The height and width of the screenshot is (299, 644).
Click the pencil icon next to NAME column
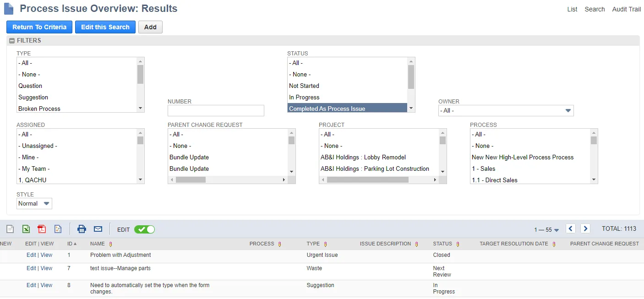[110, 244]
